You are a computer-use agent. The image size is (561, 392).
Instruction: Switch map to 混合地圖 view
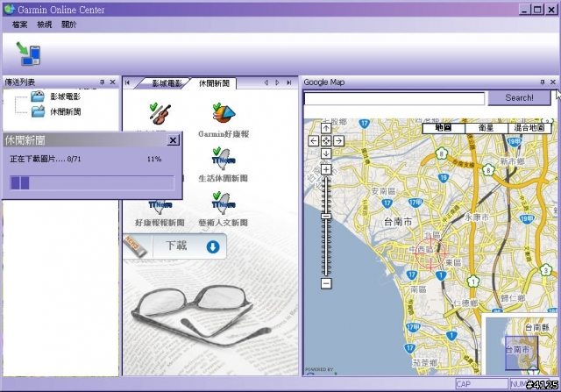coord(529,128)
